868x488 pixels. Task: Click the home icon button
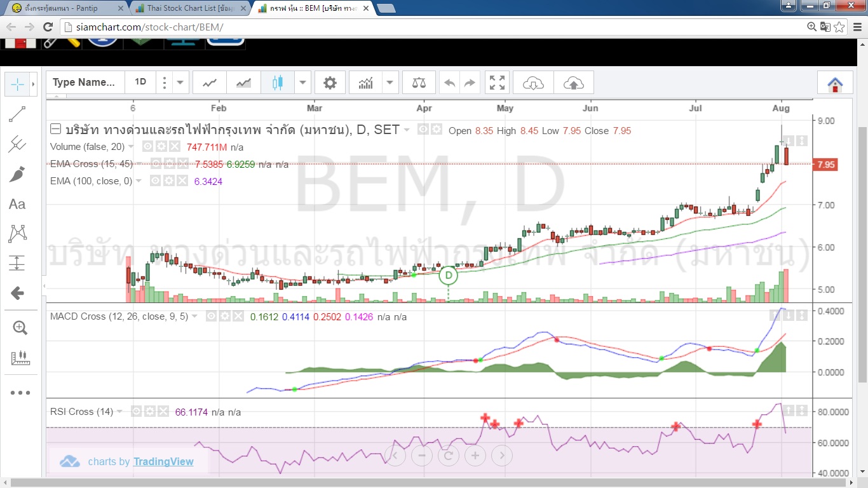pyautogui.click(x=835, y=83)
